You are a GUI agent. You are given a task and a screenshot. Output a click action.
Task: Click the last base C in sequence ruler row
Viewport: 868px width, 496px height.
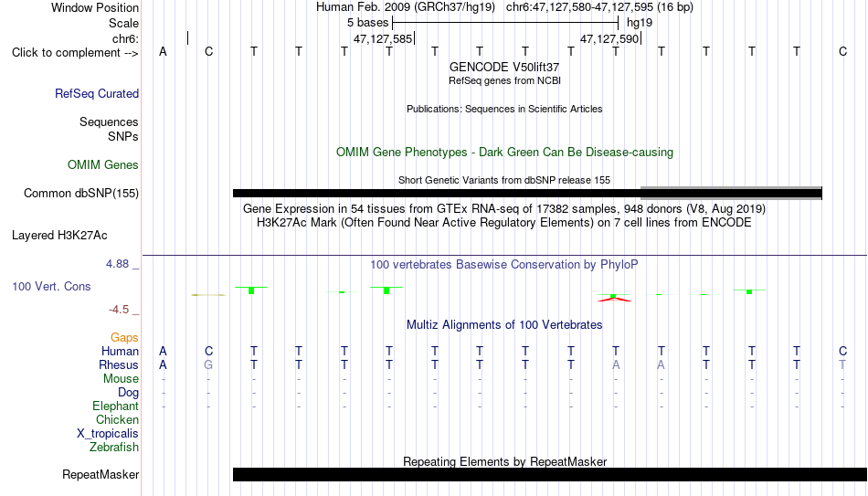(x=842, y=51)
